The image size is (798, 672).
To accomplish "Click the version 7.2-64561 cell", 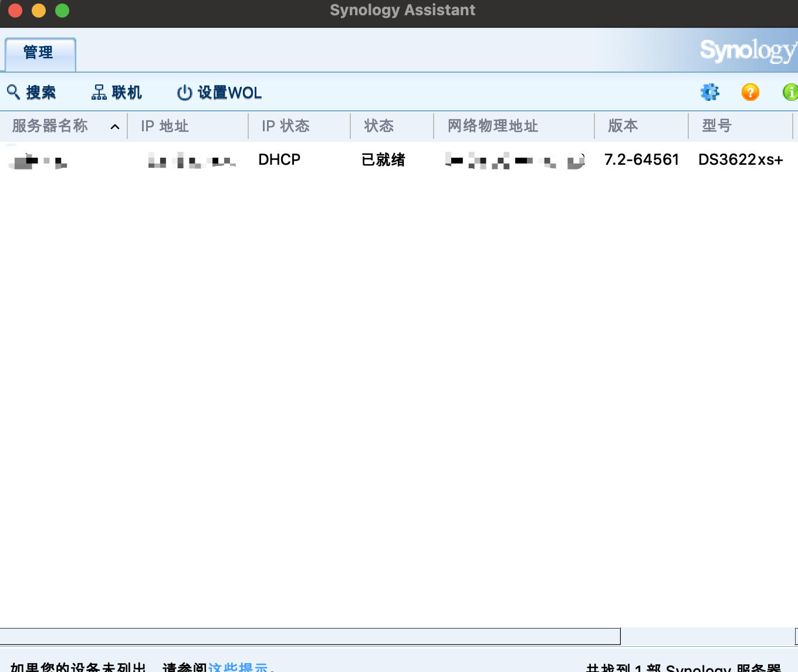I will tap(642, 159).
